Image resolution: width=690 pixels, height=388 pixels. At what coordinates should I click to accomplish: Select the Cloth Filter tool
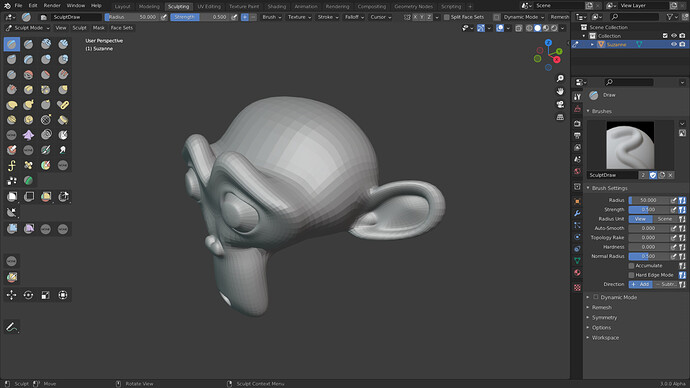tap(29, 229)
